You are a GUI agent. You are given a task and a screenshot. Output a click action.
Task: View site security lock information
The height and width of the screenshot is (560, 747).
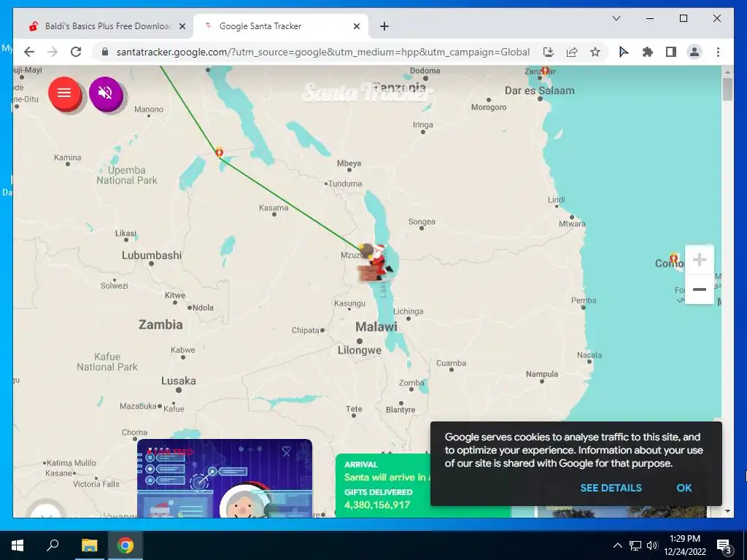(105, 52)
